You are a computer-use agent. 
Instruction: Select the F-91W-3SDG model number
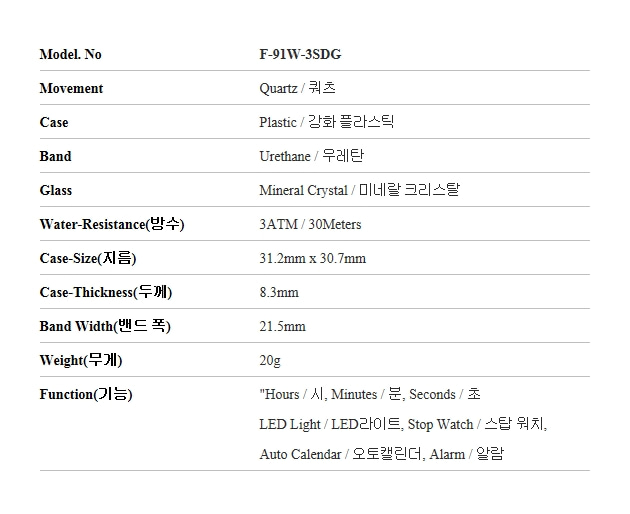300,54
